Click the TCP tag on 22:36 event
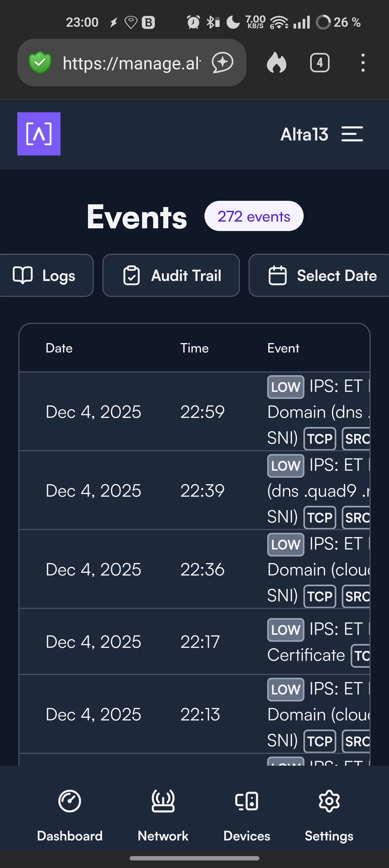Screen dimensions: 389x868 320,596
